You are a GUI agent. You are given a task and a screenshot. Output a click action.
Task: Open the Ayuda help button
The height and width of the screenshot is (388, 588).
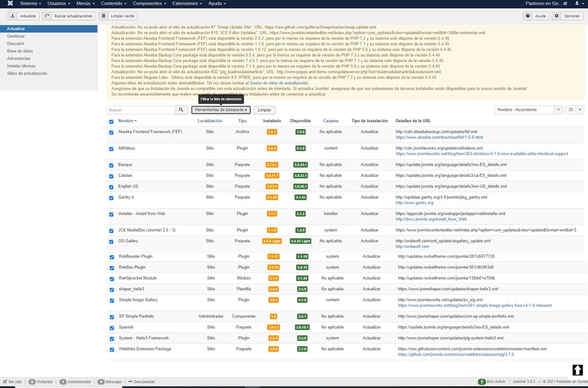pos(536,16)
